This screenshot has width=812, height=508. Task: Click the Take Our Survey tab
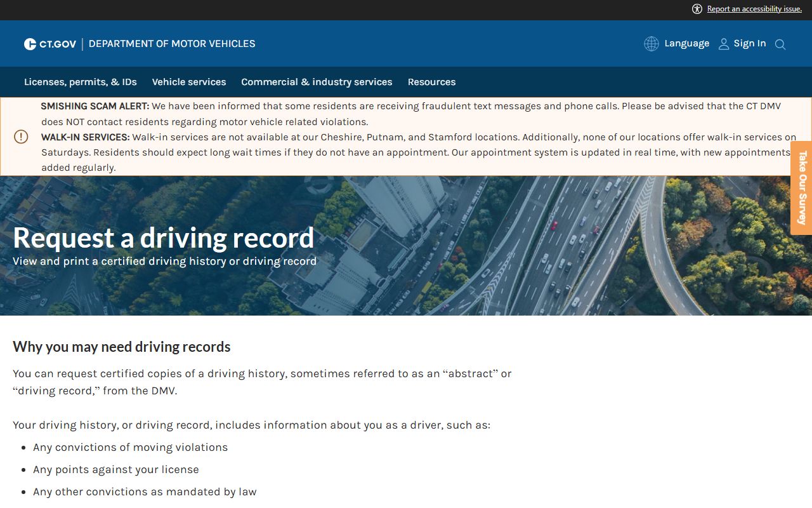point(802,188)
